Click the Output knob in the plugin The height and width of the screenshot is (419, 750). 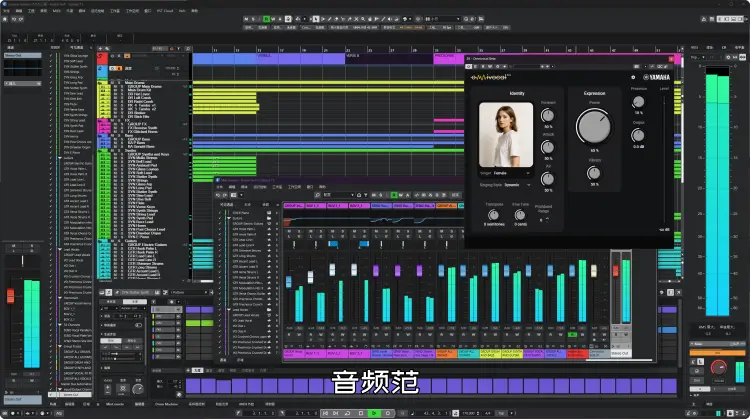click(639, 136)
